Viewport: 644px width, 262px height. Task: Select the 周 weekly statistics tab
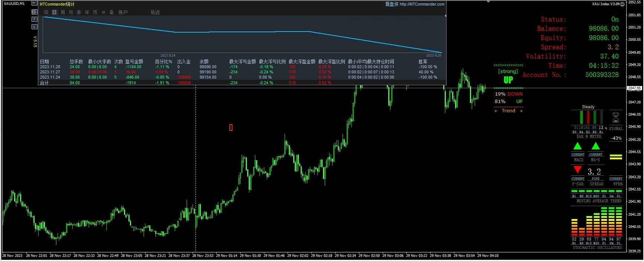(x=63, y=12)
